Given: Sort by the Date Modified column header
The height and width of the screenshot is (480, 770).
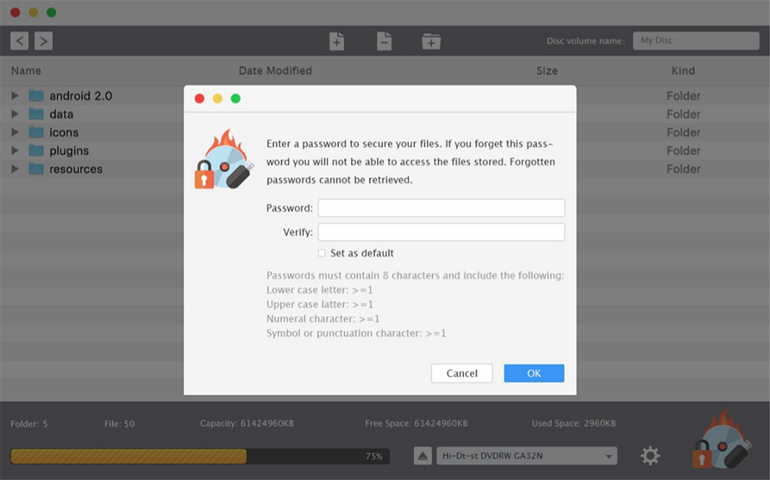Looking at the screenshot, I should click(x=275, y=71).
